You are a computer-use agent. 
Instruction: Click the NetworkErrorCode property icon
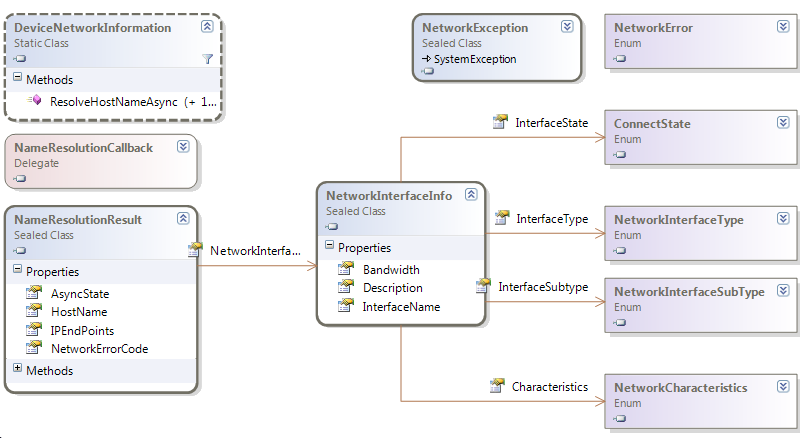[34, 348]
